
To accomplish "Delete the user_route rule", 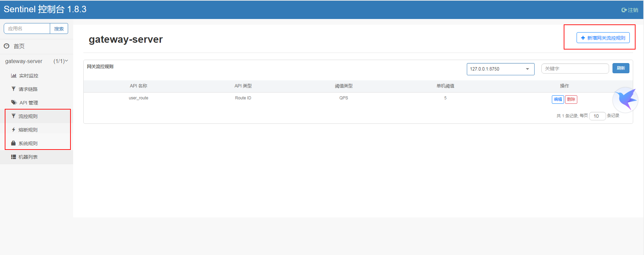I will 571,99.
